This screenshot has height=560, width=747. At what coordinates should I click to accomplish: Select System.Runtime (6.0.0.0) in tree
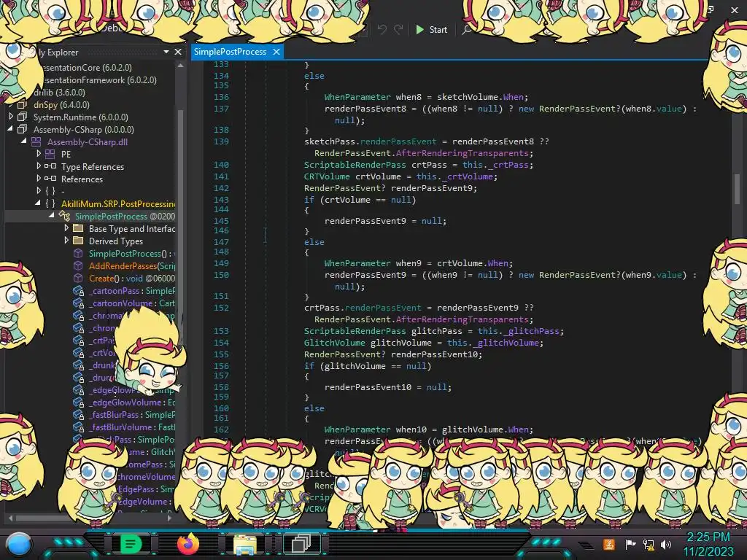80,117
